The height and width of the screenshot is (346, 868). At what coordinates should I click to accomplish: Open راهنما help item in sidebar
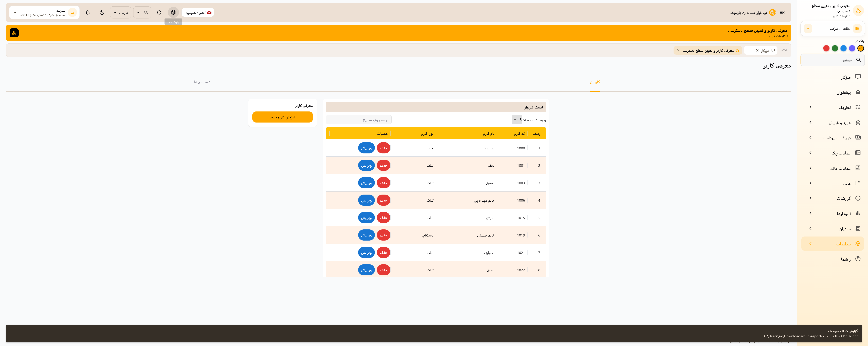point(832,259)
